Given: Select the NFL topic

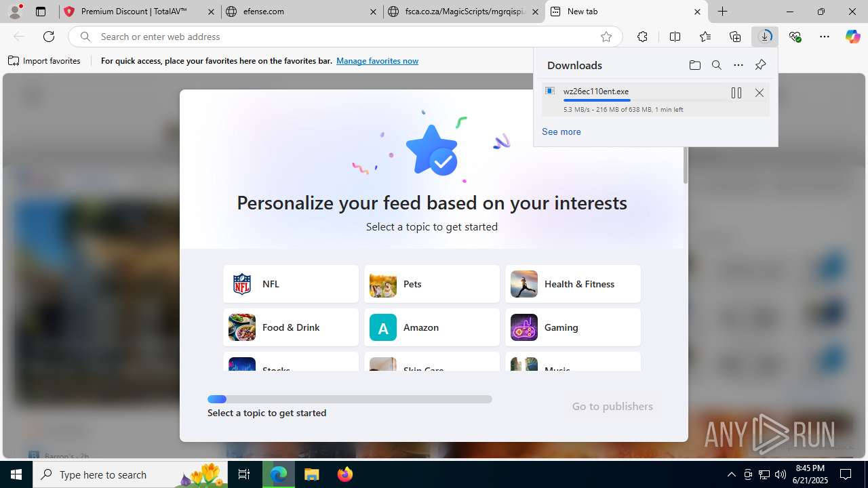Looking at the screenshot, I should pos(291,284).
